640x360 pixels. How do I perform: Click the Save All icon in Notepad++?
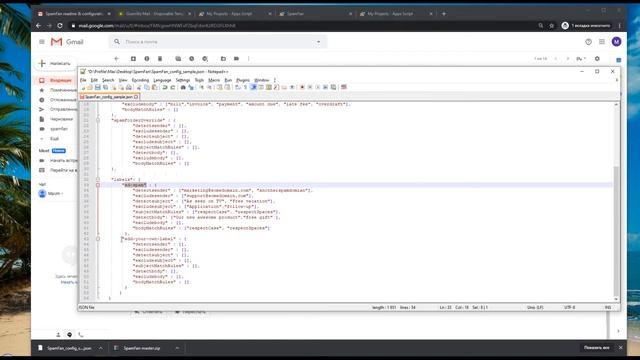point(105,87)
